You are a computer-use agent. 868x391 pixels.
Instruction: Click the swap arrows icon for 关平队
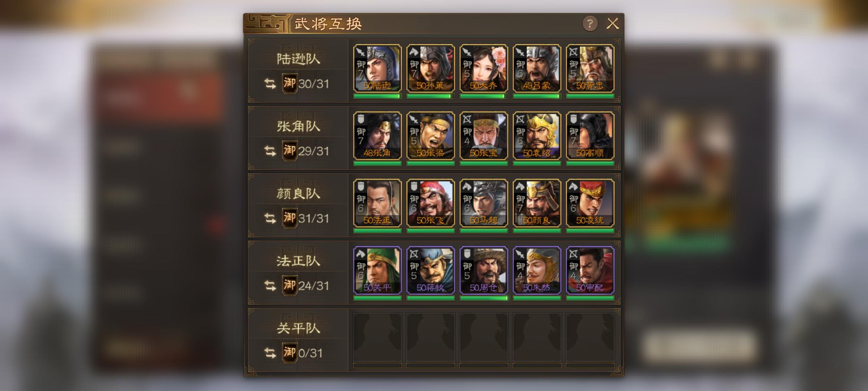tap(270, 353)
